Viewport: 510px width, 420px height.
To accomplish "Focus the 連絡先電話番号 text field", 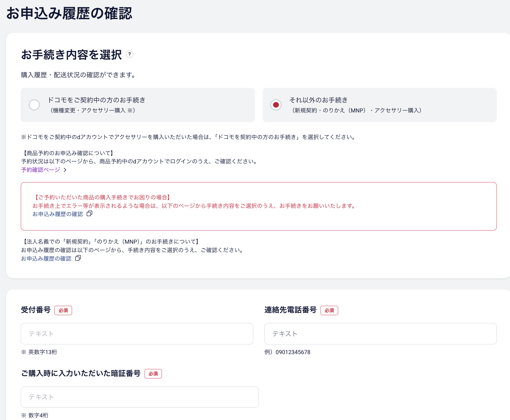I will [x=380, y=334].
